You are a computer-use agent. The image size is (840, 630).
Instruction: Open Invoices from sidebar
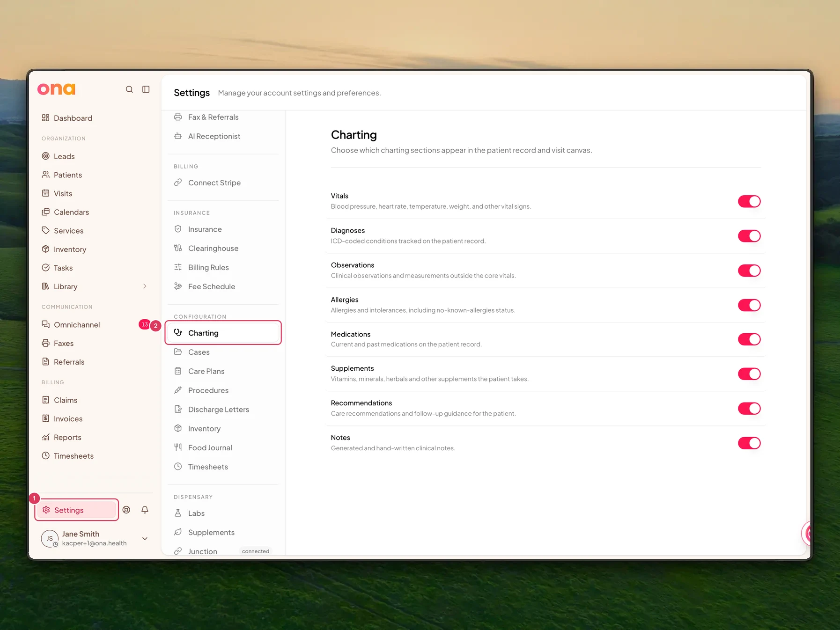coord(95,418)
